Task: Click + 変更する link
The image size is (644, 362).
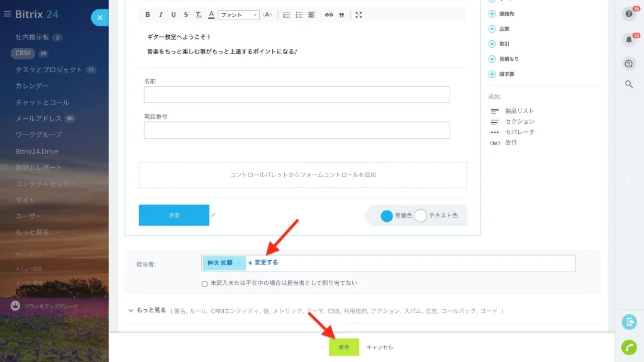Action: click(x=264, y=263)
